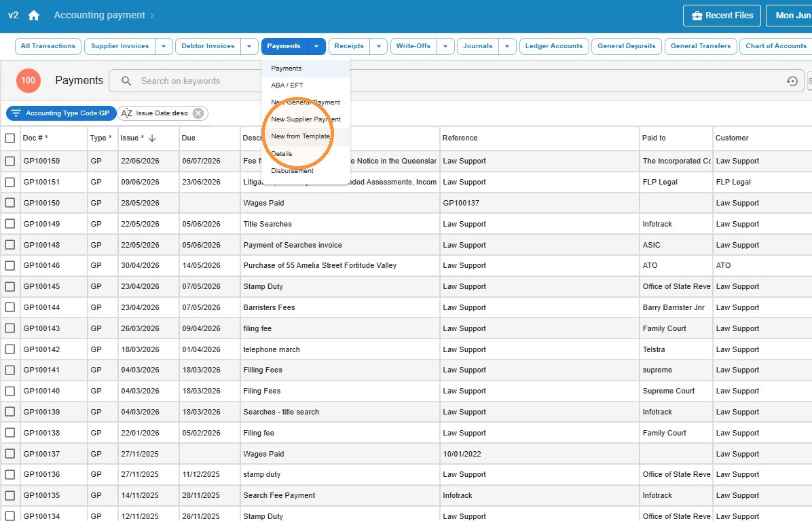The height and width of the screenshot is (521, 812).
Task: Click description 'Purchase of 55 Amelia Street Fortitude Valley'
Action: click(320, 265)
